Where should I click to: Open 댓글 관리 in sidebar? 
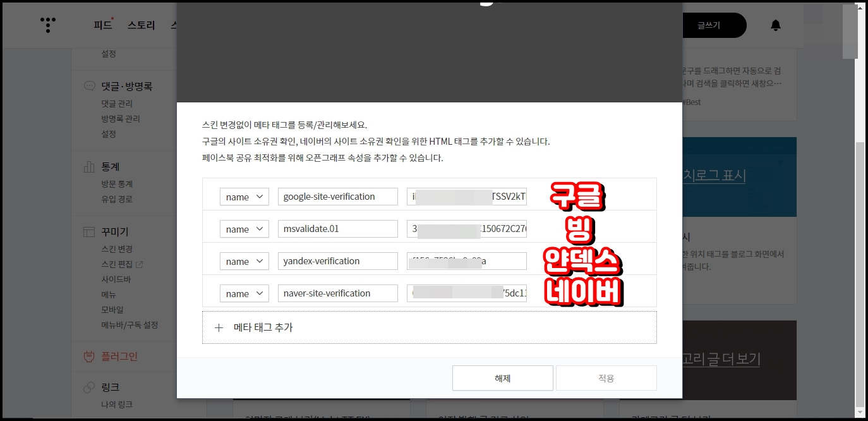(x=117, y=104)
